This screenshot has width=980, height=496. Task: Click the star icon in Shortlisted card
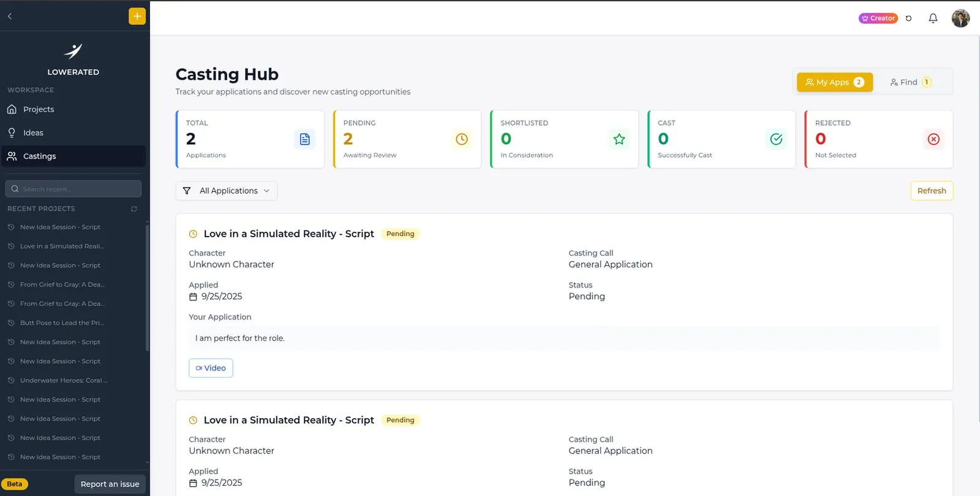point(619,139)
